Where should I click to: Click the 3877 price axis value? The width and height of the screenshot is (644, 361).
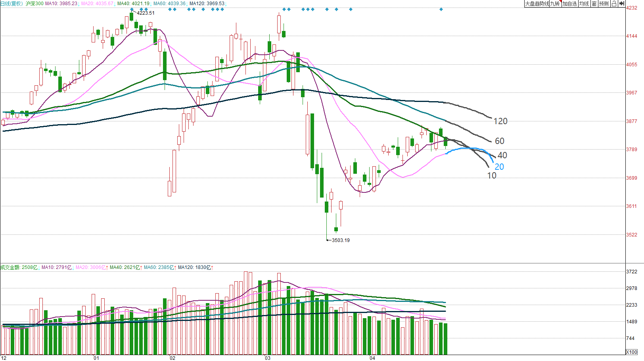(x=632, y=121)
